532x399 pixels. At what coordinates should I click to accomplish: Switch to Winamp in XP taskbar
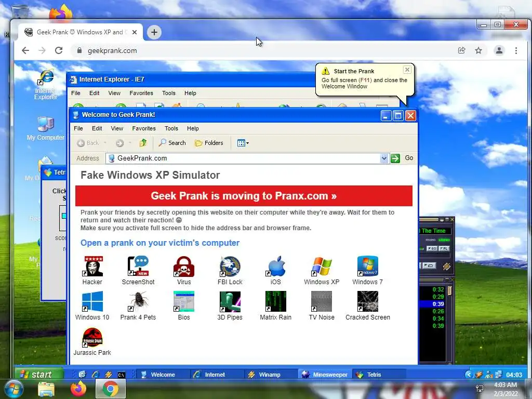point(270,375)
